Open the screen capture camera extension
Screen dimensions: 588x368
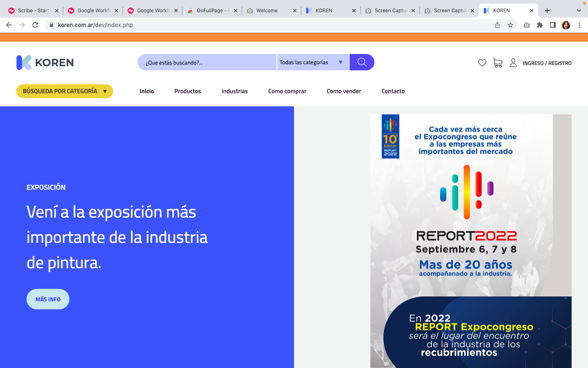(x=527, y=25)
